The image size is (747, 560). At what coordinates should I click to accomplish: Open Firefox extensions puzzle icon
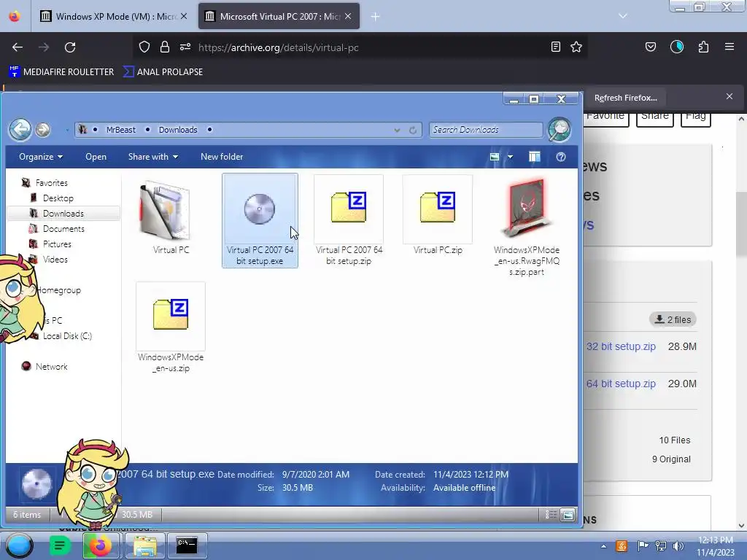(x=703, y=47)
